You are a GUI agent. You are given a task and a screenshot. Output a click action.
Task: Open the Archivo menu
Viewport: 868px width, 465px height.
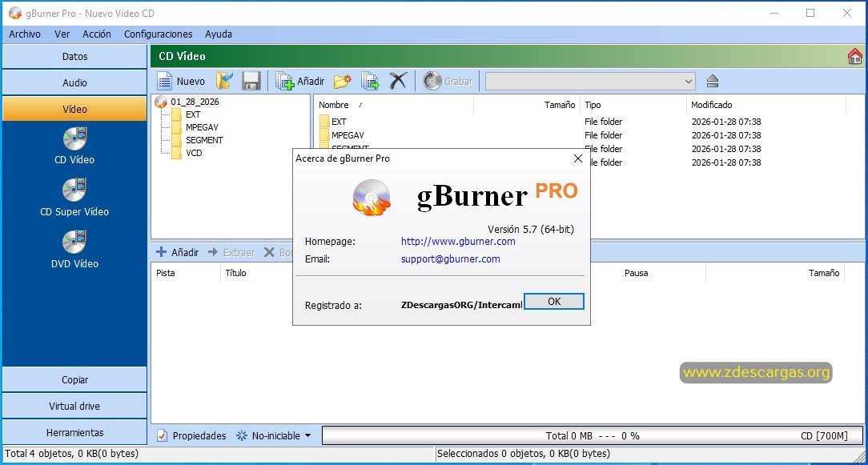coord(25,34)
